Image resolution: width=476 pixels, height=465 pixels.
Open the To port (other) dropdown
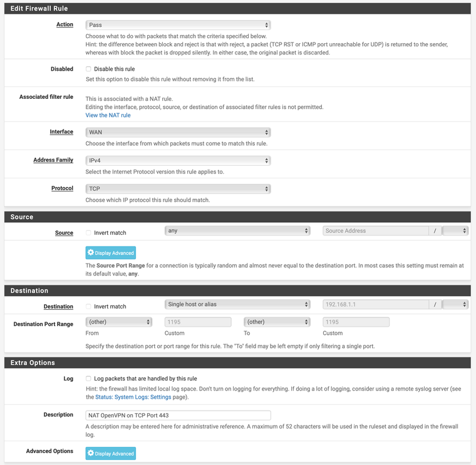(x=277, y=322)
